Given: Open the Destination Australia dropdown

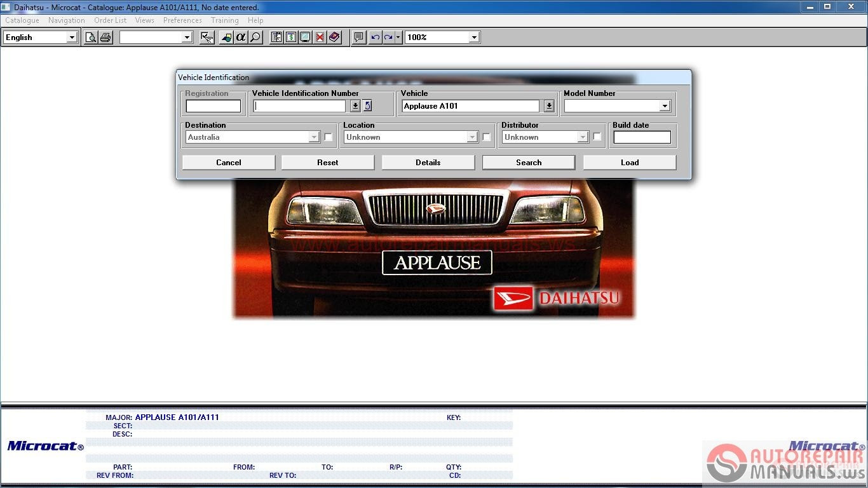Looking at the screenshot, I should click(314, 137).
